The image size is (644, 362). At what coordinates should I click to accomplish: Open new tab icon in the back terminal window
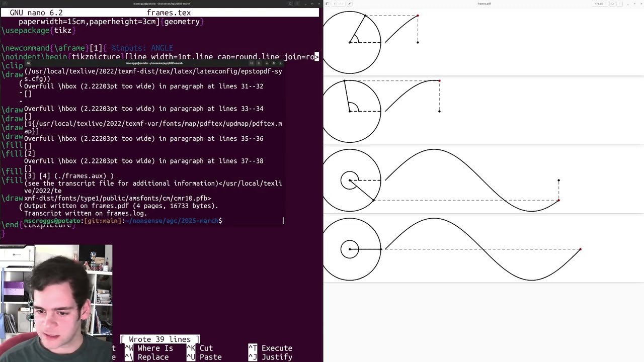5,4
